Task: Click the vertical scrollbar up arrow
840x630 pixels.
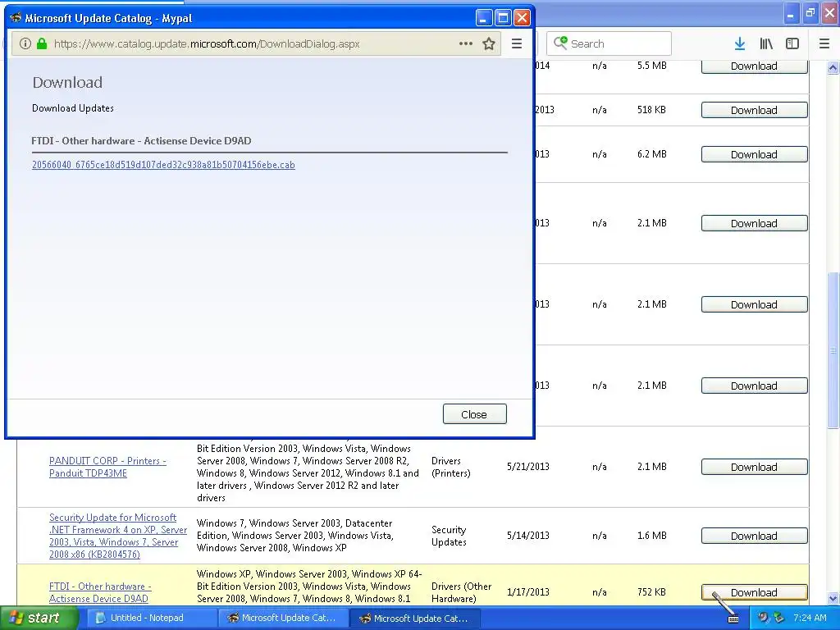Action: [833, 68]
